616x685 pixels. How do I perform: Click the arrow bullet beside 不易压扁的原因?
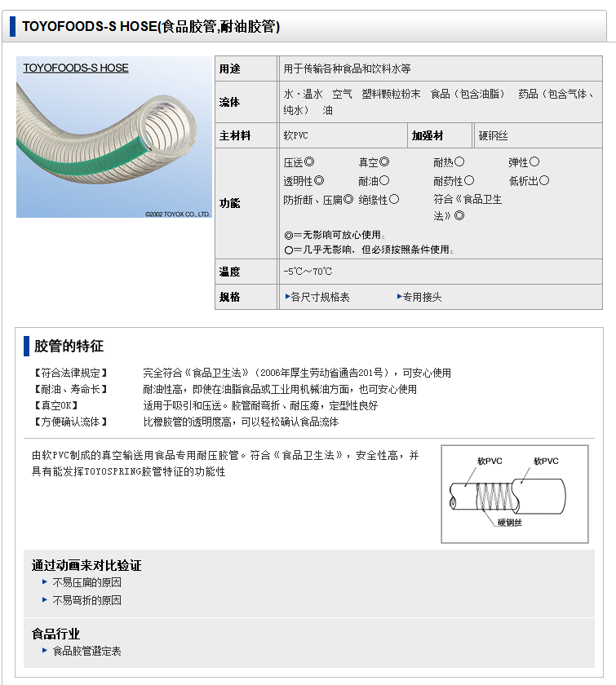coord(45,582)
